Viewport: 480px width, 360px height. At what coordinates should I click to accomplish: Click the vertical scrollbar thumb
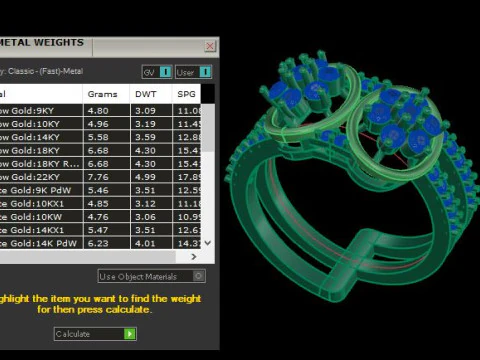click(208, 128)
